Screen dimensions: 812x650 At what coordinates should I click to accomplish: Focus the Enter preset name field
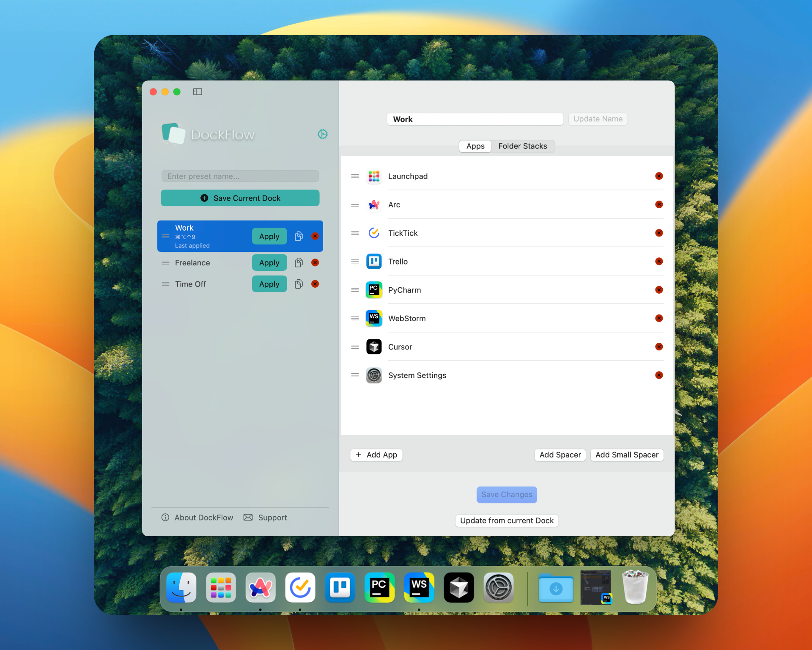coord(240,176)
